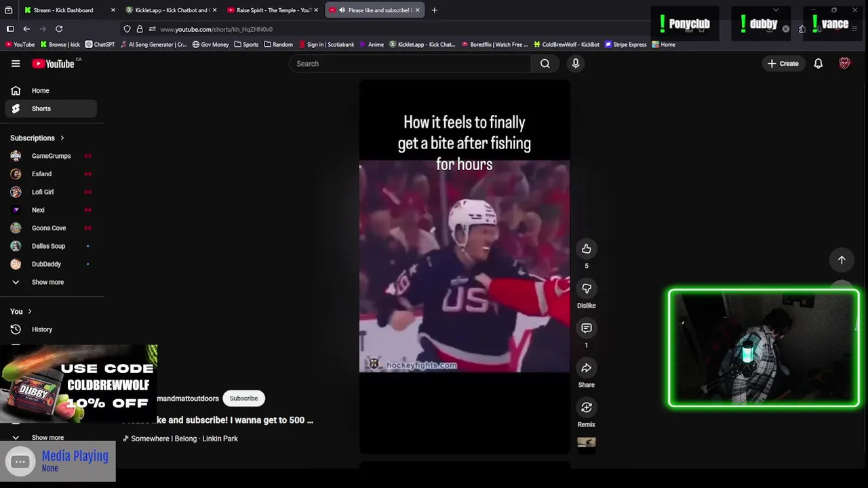The width and height of the screenshot is (868, 488).
Task: Open the Home item in the sidebar
Action: click(x=51, y=91)
